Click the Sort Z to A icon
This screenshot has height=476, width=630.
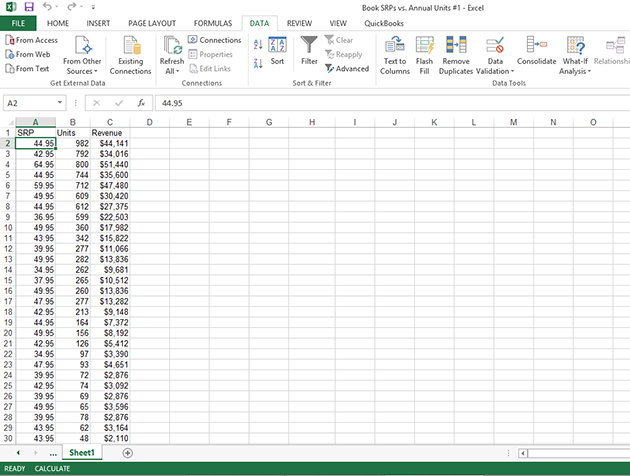point(258,61)
